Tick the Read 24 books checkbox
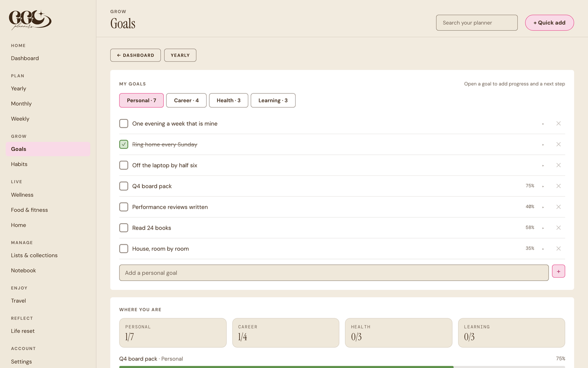The image size is (588, 368). 124,228
